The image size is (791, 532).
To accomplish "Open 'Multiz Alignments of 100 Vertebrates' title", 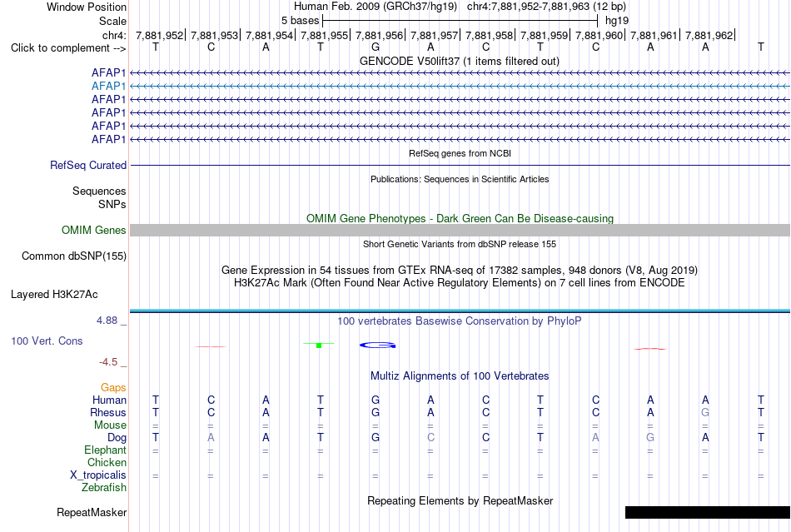I will (460, 375).
